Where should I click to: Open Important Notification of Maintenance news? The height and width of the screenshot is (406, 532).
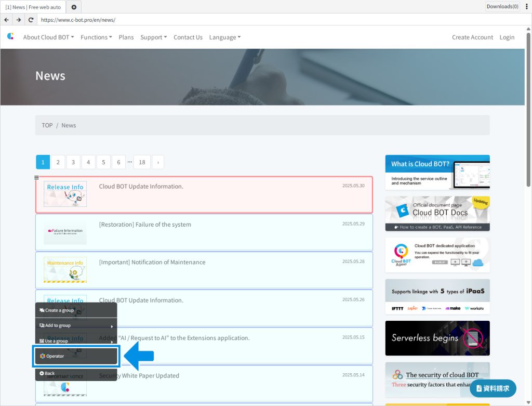[204, 270]
